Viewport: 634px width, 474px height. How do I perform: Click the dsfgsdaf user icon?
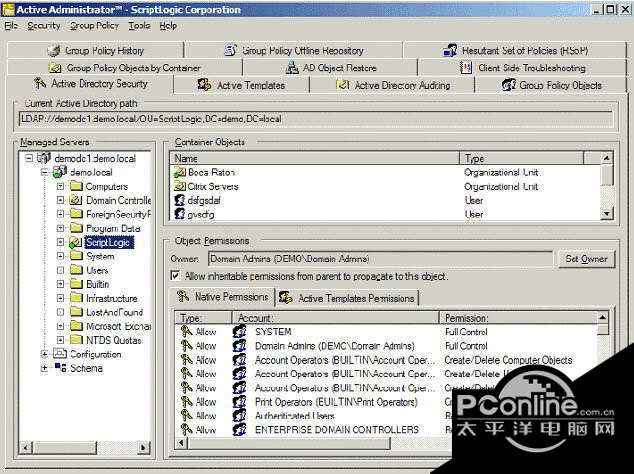[x=180, y=201]
